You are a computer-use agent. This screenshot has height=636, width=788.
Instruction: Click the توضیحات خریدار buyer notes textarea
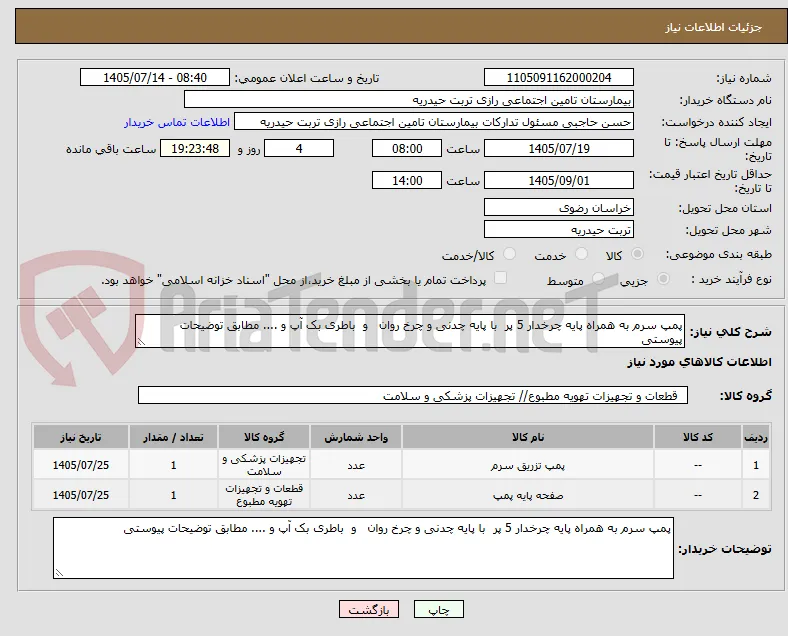tap(363, 548)
